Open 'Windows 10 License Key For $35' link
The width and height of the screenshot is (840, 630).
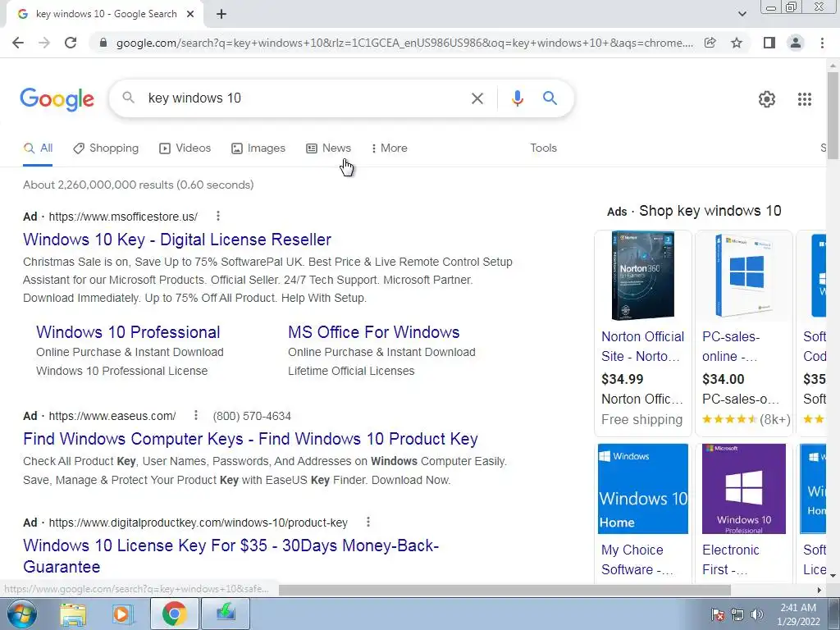(231, 556)
